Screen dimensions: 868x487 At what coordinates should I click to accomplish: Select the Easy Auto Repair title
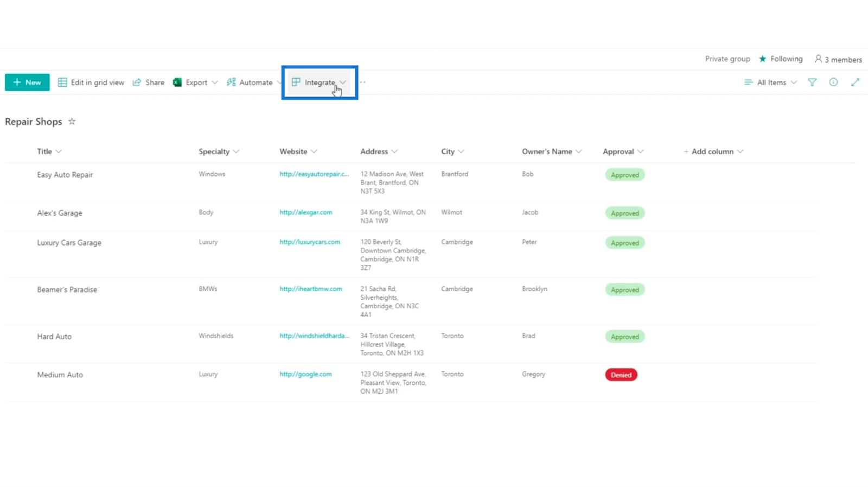pos(65,175)
